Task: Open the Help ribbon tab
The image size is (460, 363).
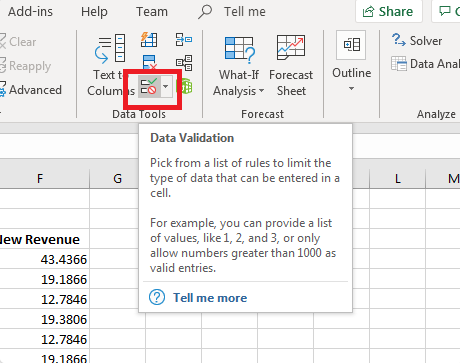Action: 94,12
